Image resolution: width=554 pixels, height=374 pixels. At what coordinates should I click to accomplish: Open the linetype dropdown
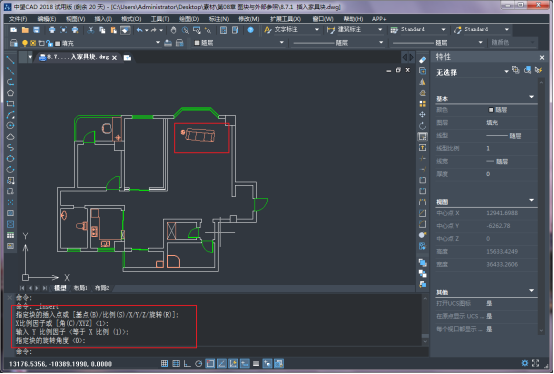click(381, 43)
